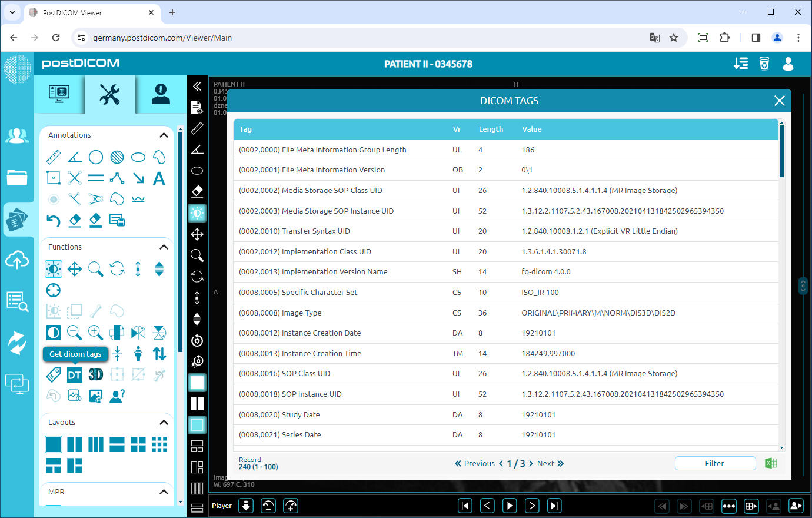Export DICOM tags to Excel
The height and width of the screenshot is (518, 812).
[x=771, y=463]
